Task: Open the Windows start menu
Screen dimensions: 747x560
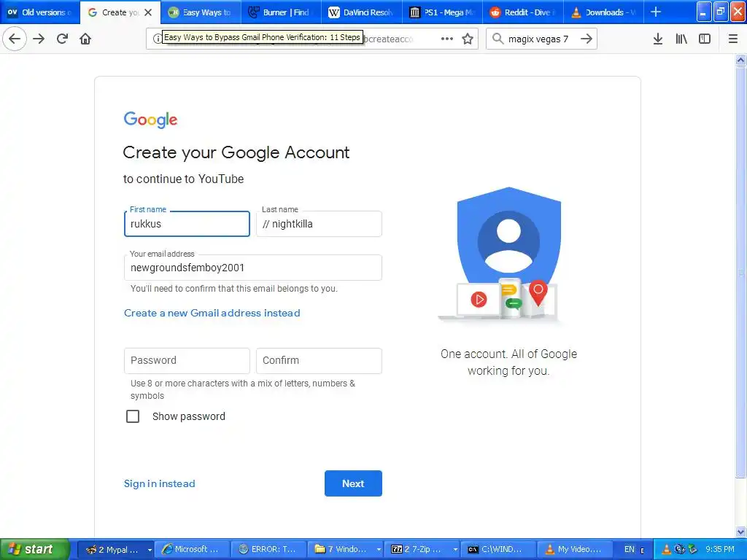Action: (x=34, y=550)
